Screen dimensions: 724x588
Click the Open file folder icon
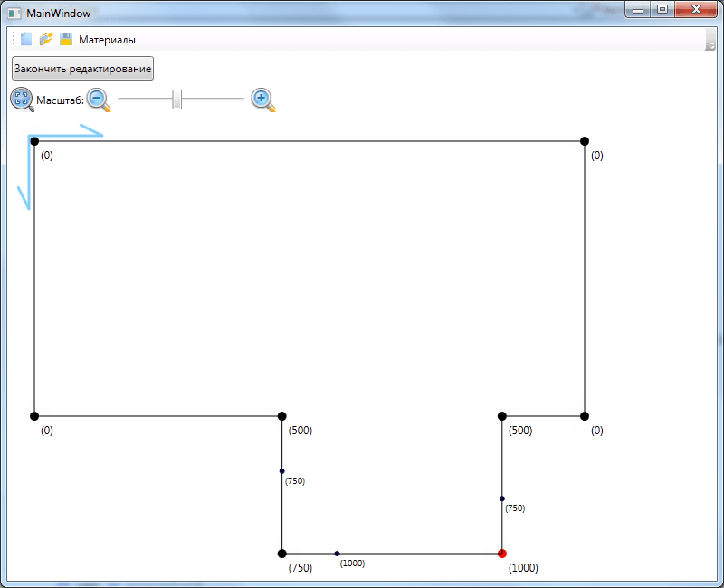click(x=46, y=39)
